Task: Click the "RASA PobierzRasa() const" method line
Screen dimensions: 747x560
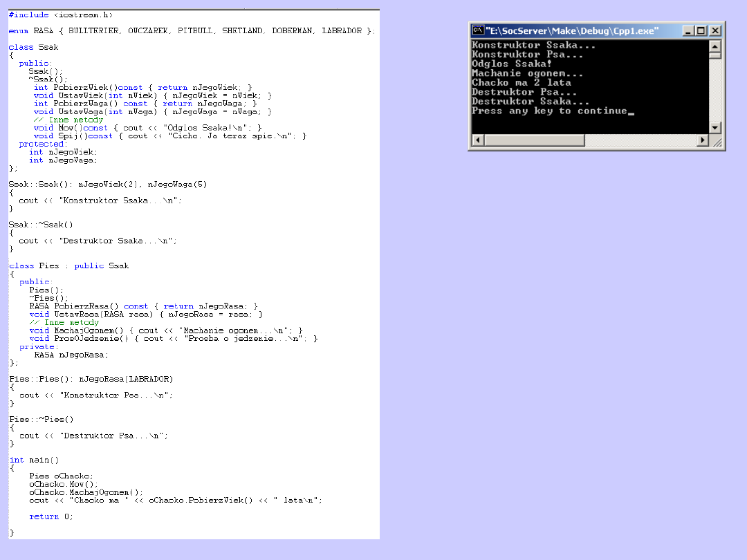Action: (143, 306)
